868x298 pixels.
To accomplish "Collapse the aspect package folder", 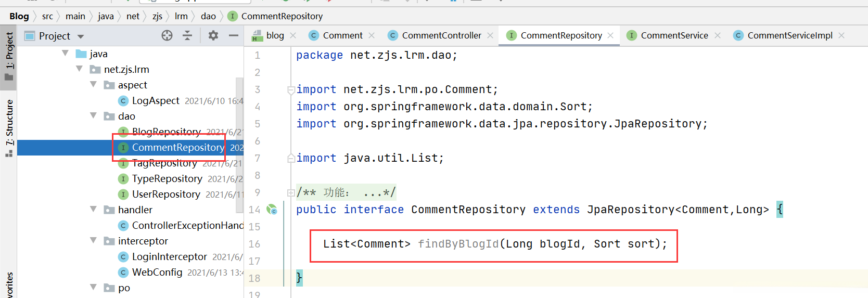I will point(94,84).
